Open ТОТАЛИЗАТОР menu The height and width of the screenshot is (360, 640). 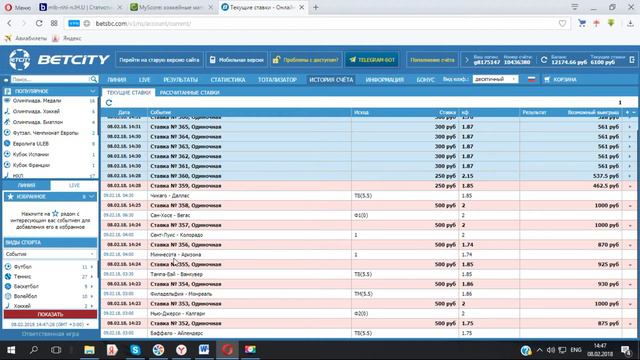click(277, 80)
